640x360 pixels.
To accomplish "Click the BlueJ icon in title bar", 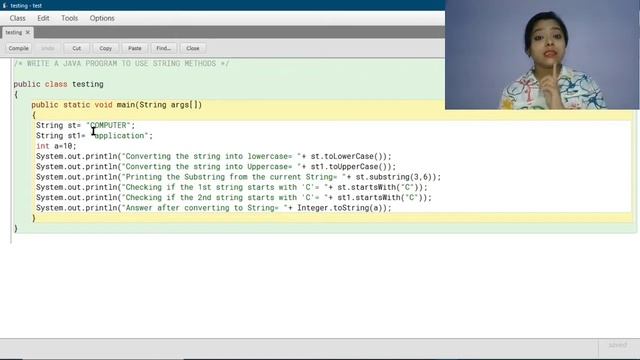I will [x=4, y=5].
